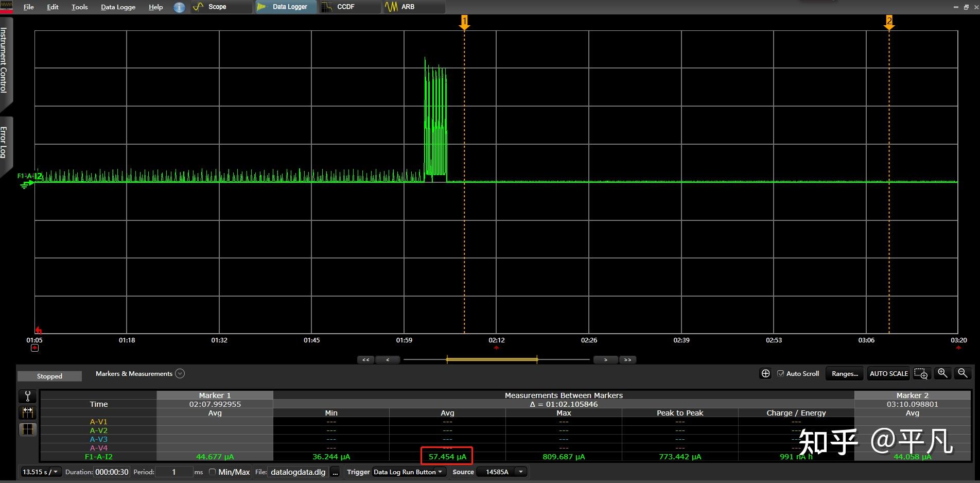Disable Auto Scroll

point(781,373)
